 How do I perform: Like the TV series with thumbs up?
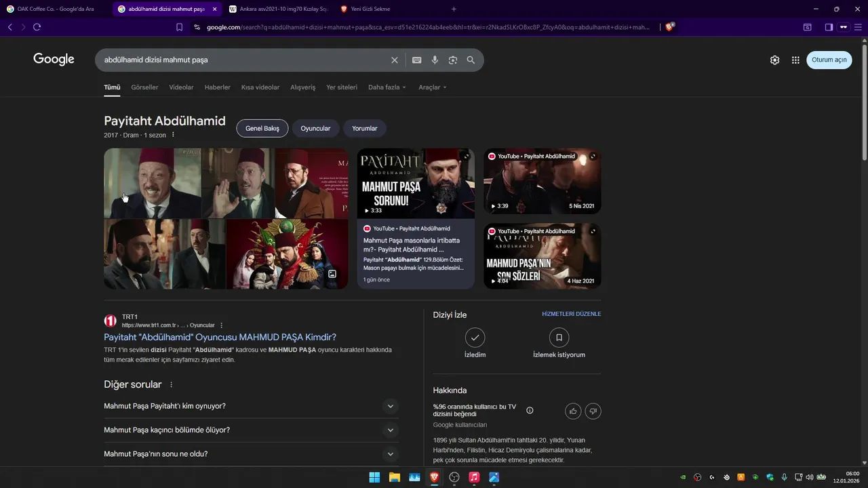click(574, 411)
